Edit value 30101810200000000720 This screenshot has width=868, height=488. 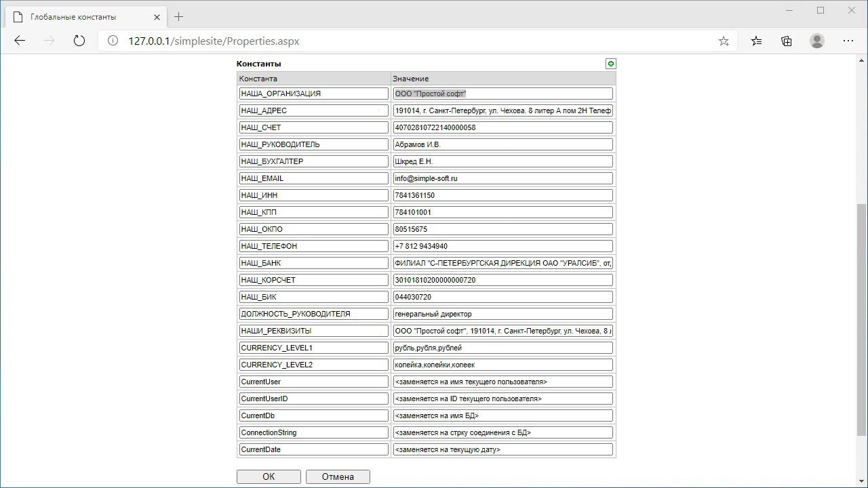(x=502, y=280)
